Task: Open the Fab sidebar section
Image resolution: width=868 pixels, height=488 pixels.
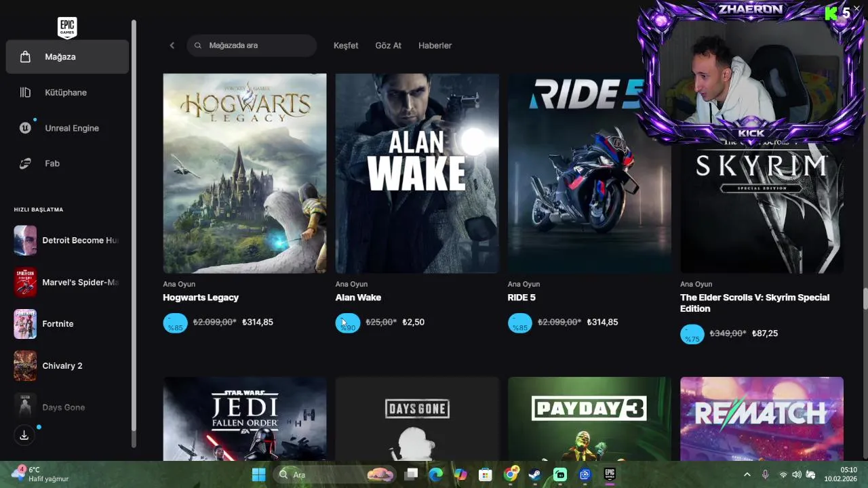Action: coord(67,163)
